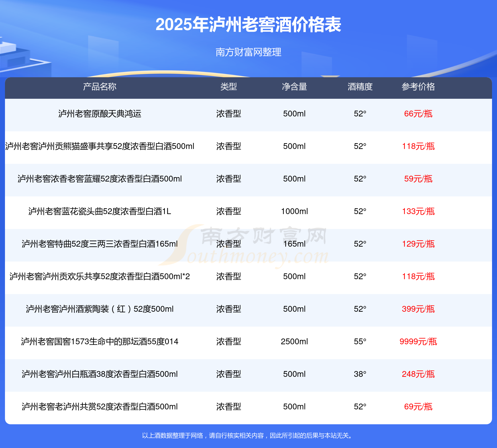Click the net content cell in 紫陶装 row
Screen dimensions: 497x448
point(294,309)
